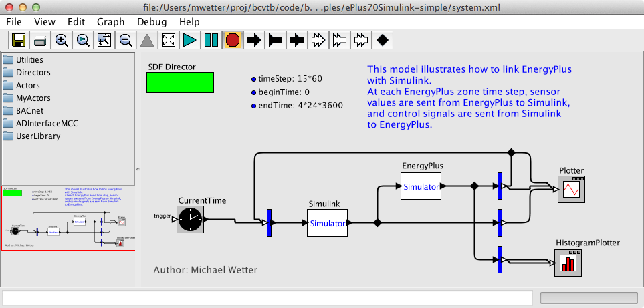Open the Graph menu
This screenshot has width=644, height=308.
coord(111,22)
